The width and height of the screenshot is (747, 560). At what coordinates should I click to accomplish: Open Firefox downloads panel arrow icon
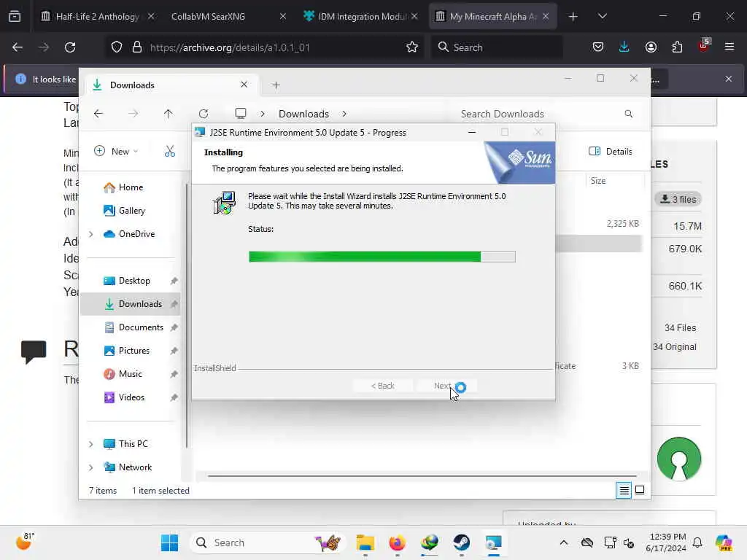point(624,47)
